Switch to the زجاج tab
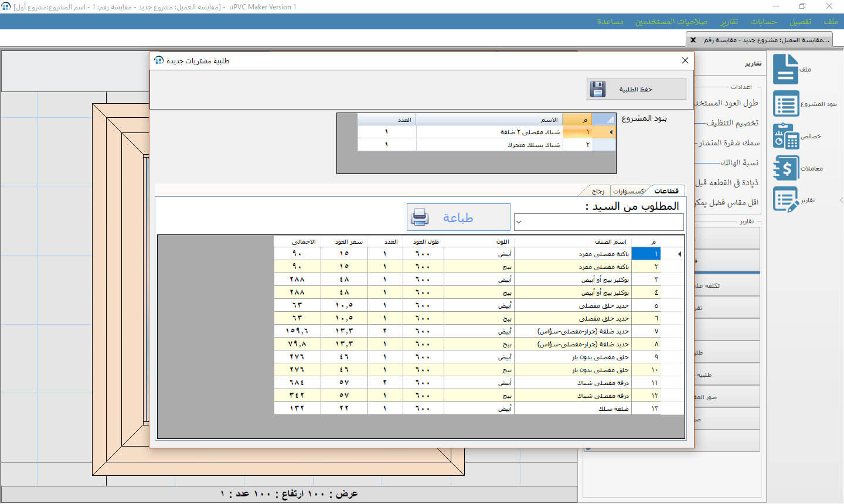This screenshot has height=504, width=844. coord(598,191)
